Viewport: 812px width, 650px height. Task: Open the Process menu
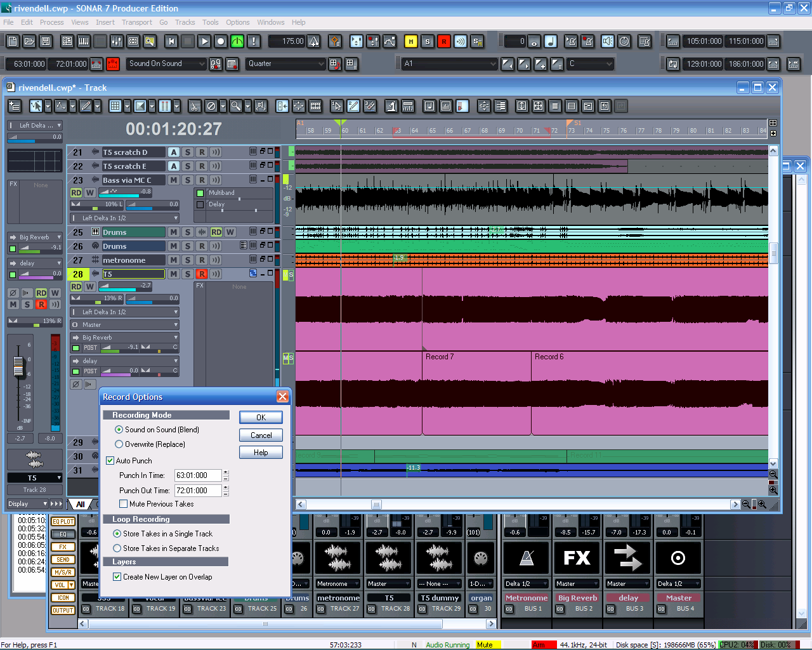click(51, 22)
